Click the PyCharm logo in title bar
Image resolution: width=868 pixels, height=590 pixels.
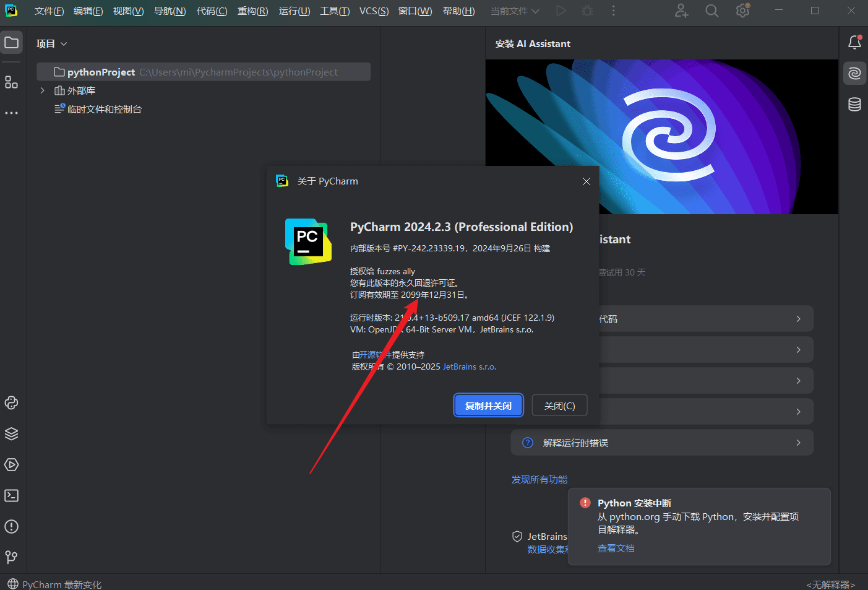click(11, 11)
